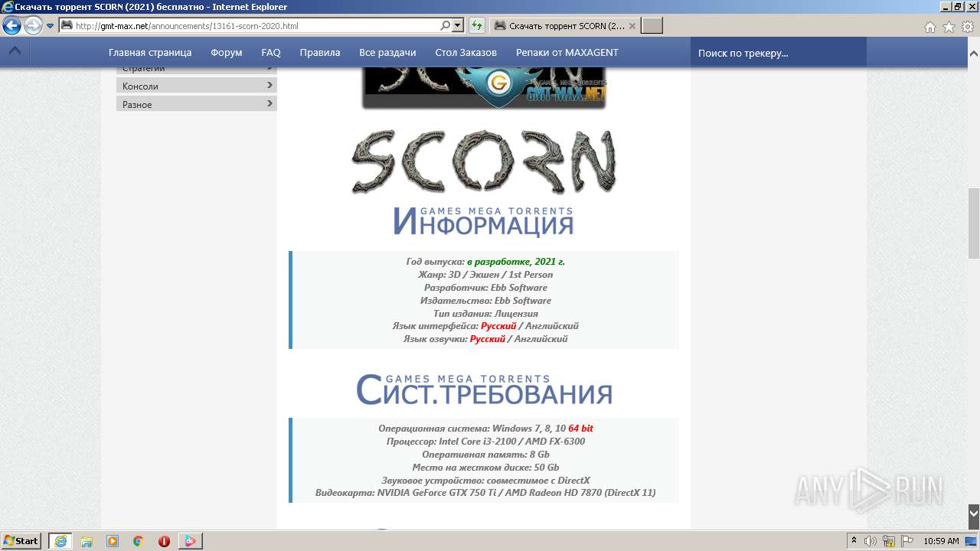
Task: Click the network tray icon
Action: (889, 540)
